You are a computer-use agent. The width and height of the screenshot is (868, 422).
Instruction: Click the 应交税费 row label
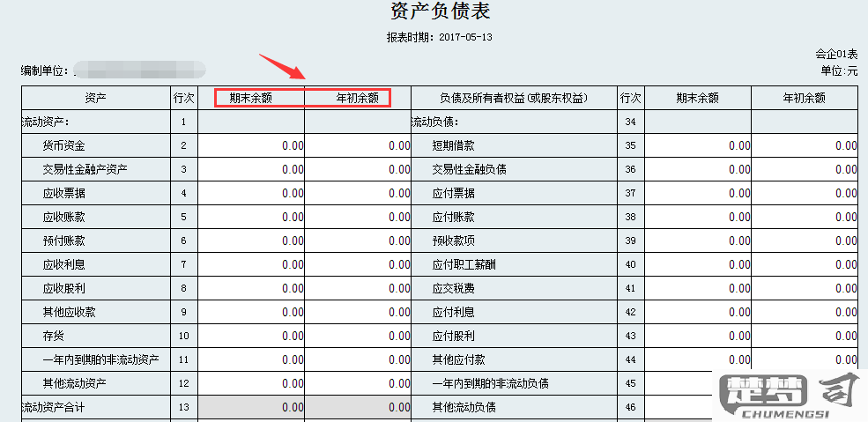453,288
